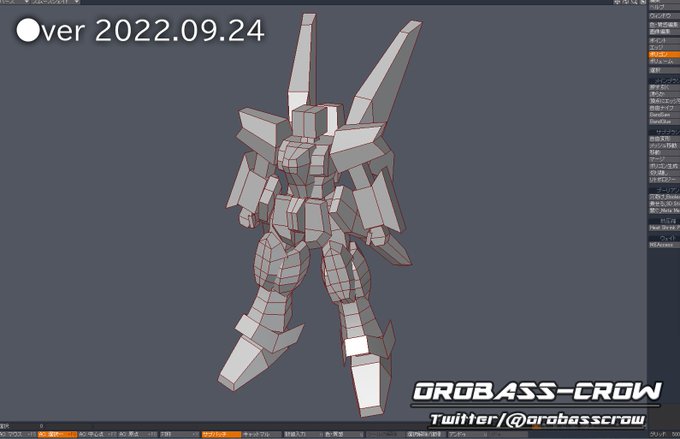Start the Heat Shrink tool
The height and width of the screenshot is (439, 680).
(664, 228)
